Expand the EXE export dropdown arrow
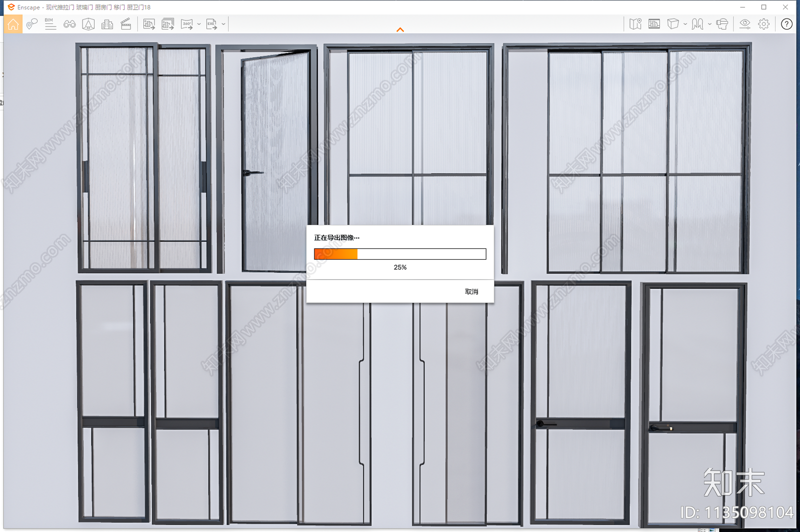800x532 pixels. pos(223,24)
